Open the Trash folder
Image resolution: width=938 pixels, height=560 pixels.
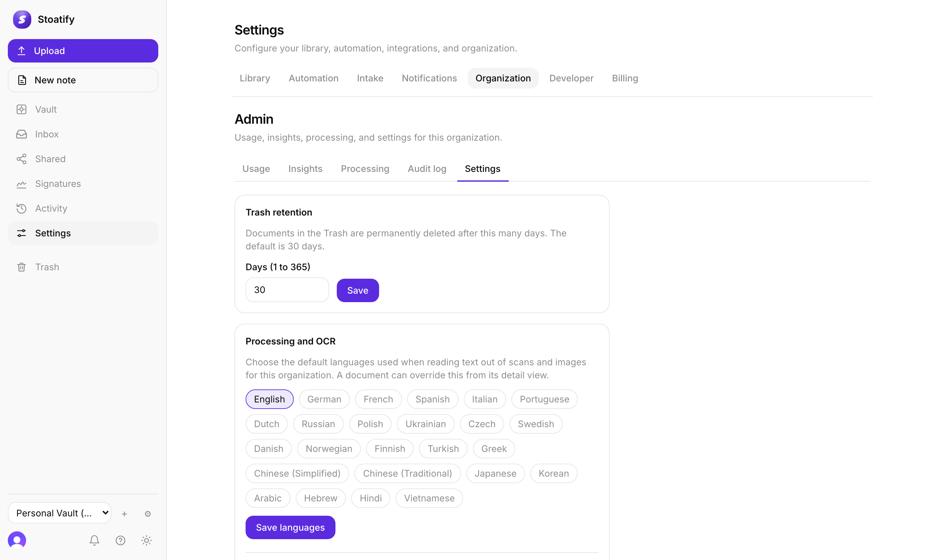coord(83,267)
